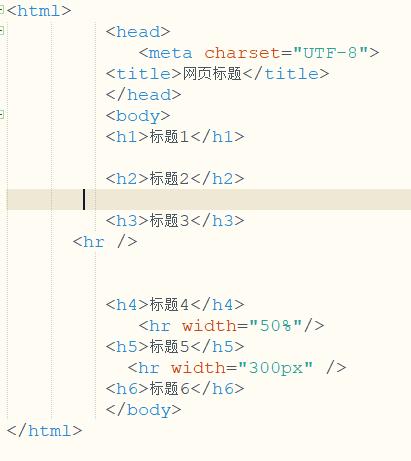This screenshot has width=411, height=461.
Task: Place cursor in the opening html tag
Action: click(39, 11)
